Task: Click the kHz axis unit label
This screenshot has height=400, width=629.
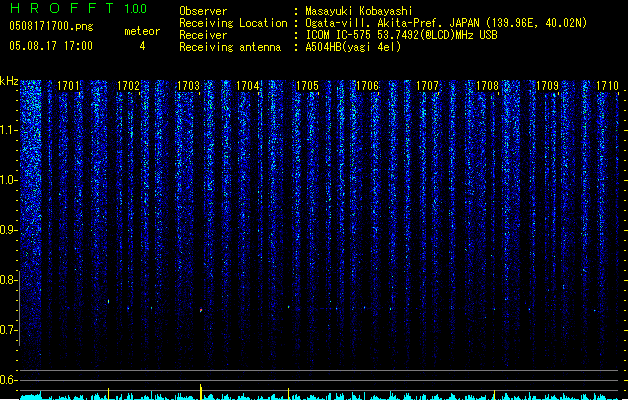Action: pos(9,81)
